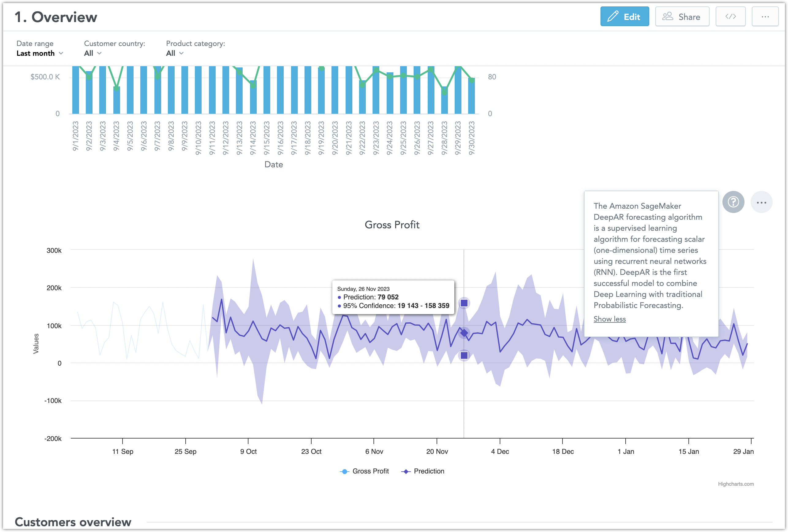Open the Last month date range dropdown
This screenshot has width=788, height=532.
(40, 53)
